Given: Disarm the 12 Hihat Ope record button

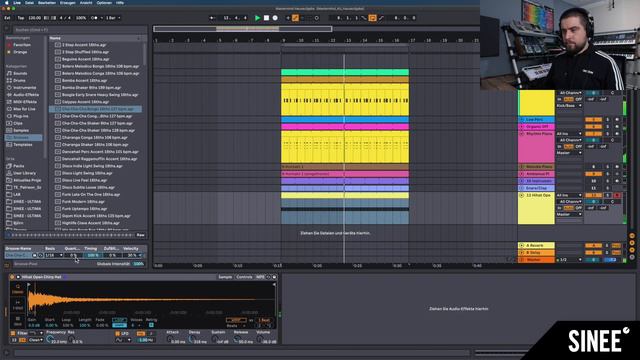Looking at the screenshot, I should [x=617, y=196].
